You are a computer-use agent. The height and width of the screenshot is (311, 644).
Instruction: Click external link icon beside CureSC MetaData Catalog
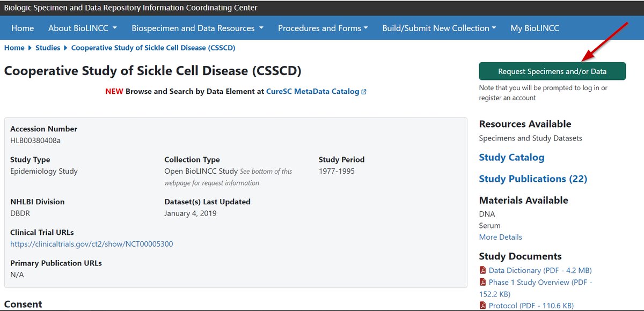point(364,92)
